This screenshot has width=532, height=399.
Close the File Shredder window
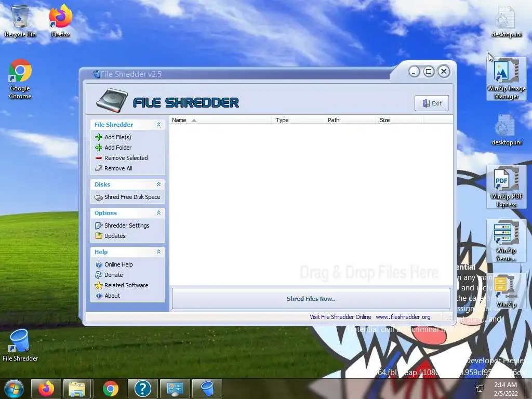click(444, 71)
